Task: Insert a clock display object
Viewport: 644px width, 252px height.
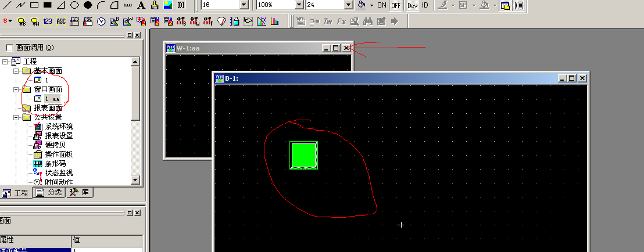Action: [x=101, y=21]
